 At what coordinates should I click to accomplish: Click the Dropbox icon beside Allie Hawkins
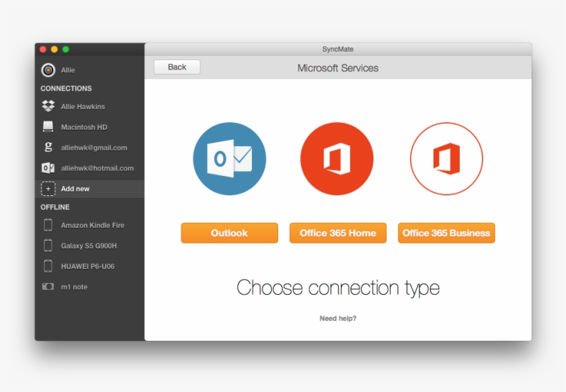point(48,106)
